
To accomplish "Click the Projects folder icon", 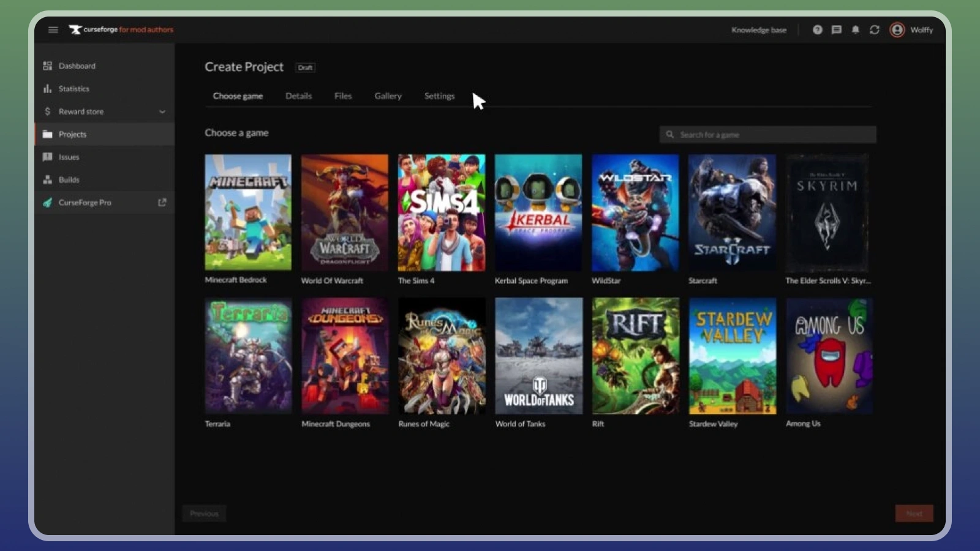I will [x=47, y=134].
